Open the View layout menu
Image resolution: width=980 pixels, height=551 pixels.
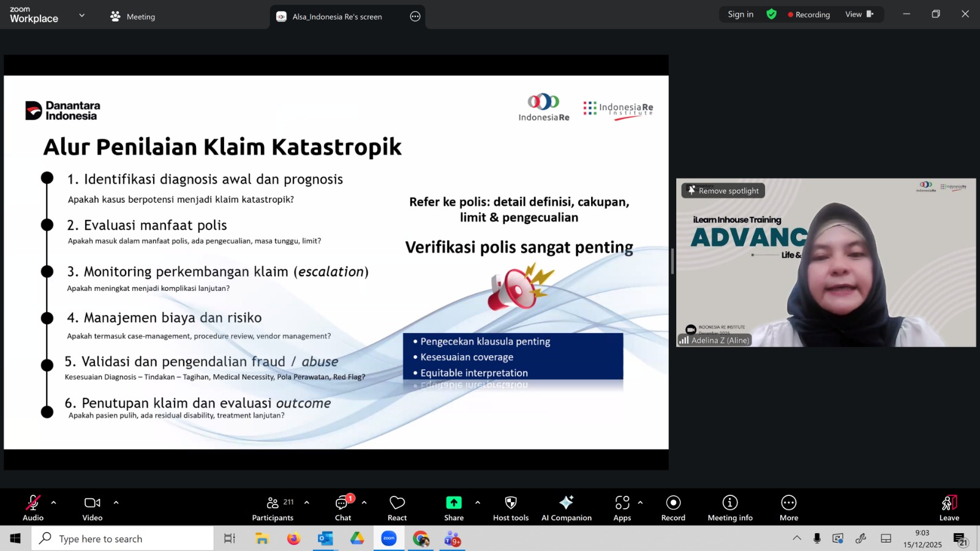tap(859, 14)
